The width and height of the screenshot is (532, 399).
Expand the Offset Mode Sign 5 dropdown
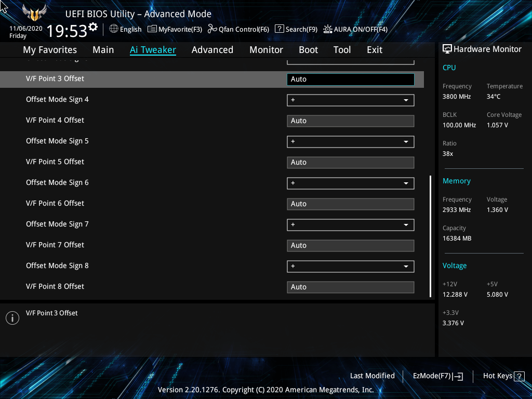click(x=351, y=141)
